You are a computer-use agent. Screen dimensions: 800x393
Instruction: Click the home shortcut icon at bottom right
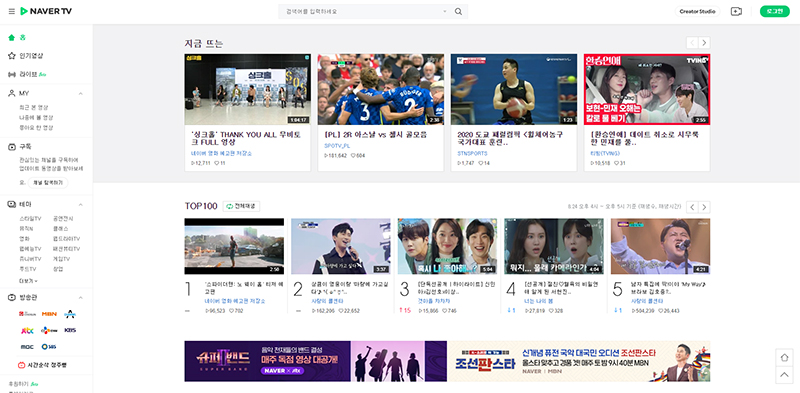coord(784,357)
